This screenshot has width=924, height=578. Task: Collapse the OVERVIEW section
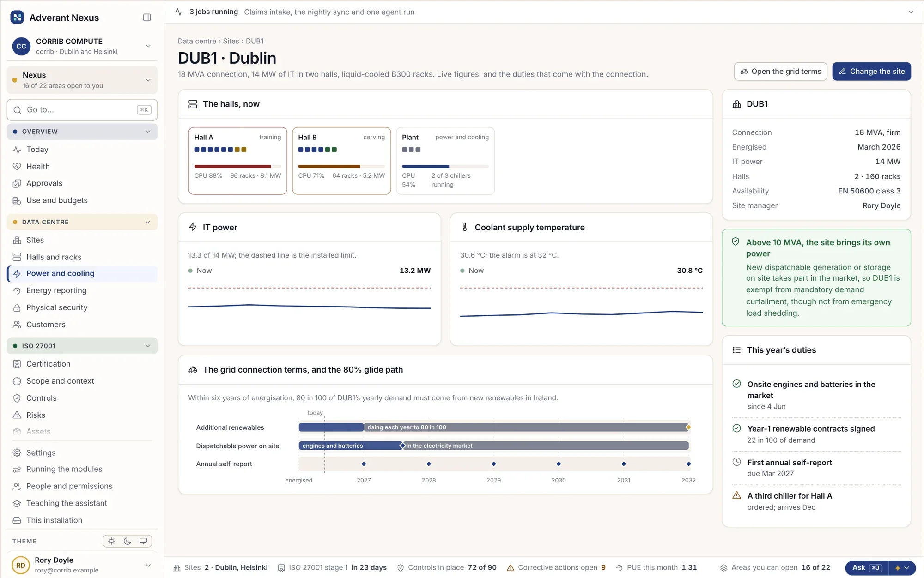(82, 132)
